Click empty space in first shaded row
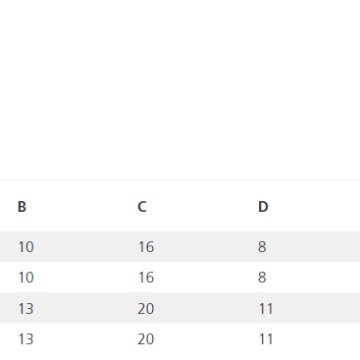Image resolution: width=360 pixels, height=360 pixels. coord(317,247)
